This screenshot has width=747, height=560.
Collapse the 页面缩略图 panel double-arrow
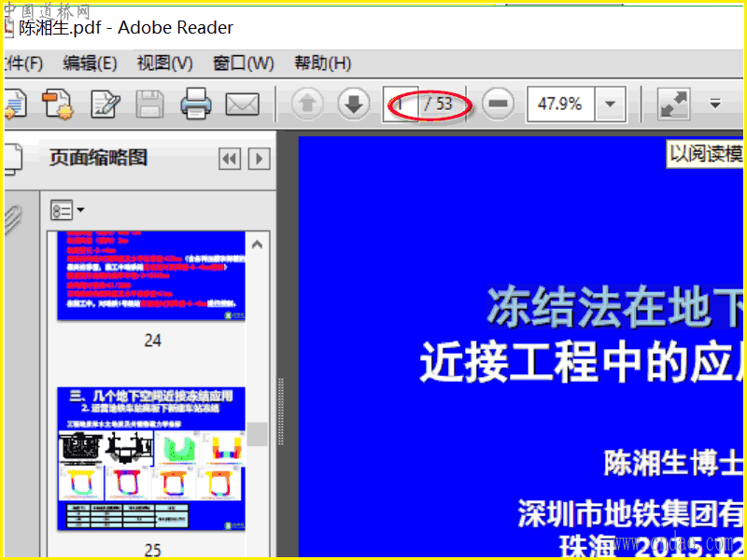point(230,159)
